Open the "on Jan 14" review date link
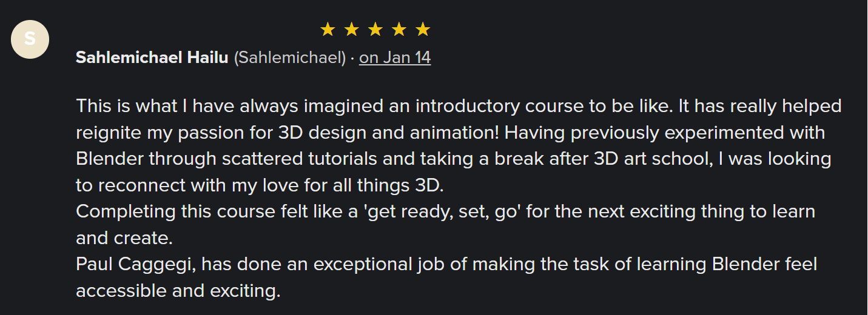This screenshot has height=315, width=868. (x=395, y=58)
